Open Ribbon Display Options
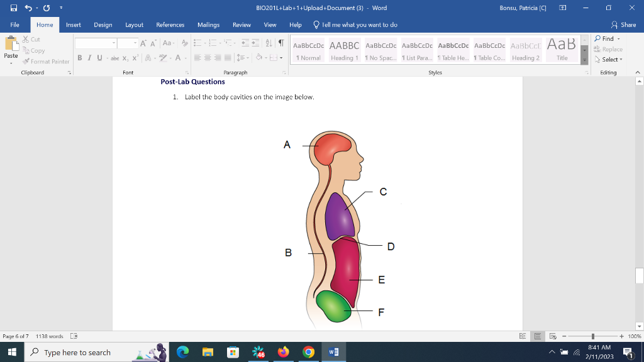Viewport: 644px width, 362px height. pos(563,8)
